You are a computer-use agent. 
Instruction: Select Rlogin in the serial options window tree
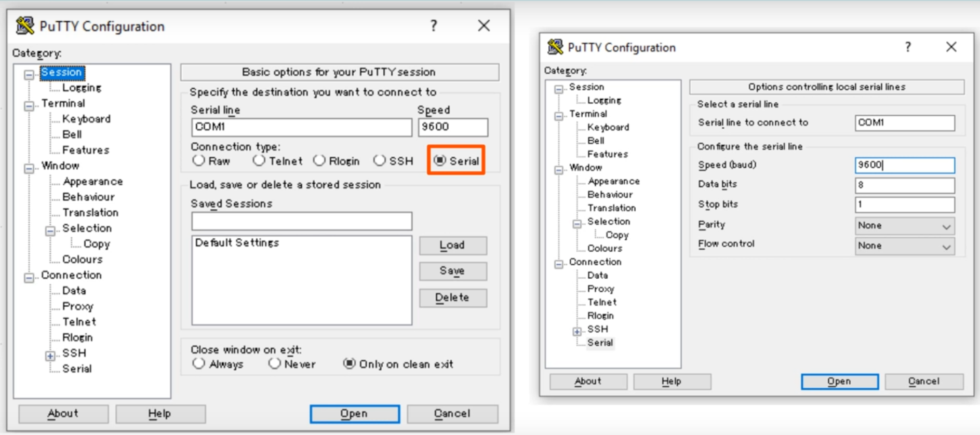click(x=600, y=316)
